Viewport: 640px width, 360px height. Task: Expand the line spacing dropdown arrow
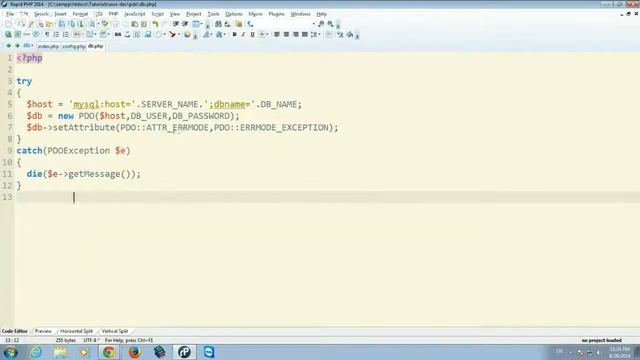(x=319, y=35)
